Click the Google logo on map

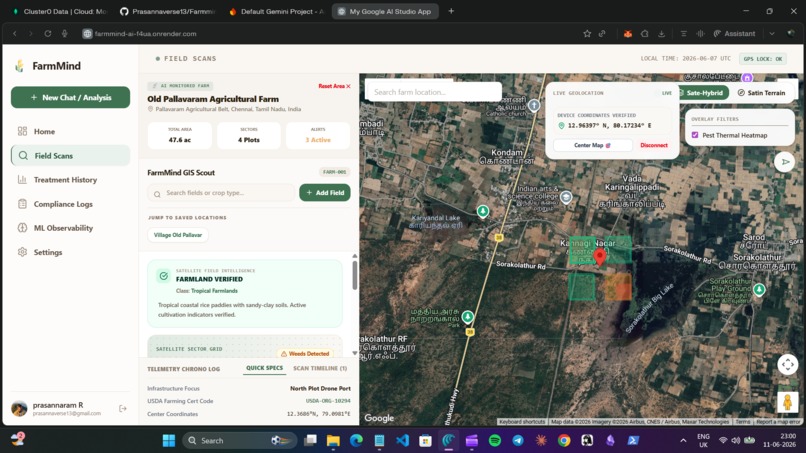[x=379, y=418]
